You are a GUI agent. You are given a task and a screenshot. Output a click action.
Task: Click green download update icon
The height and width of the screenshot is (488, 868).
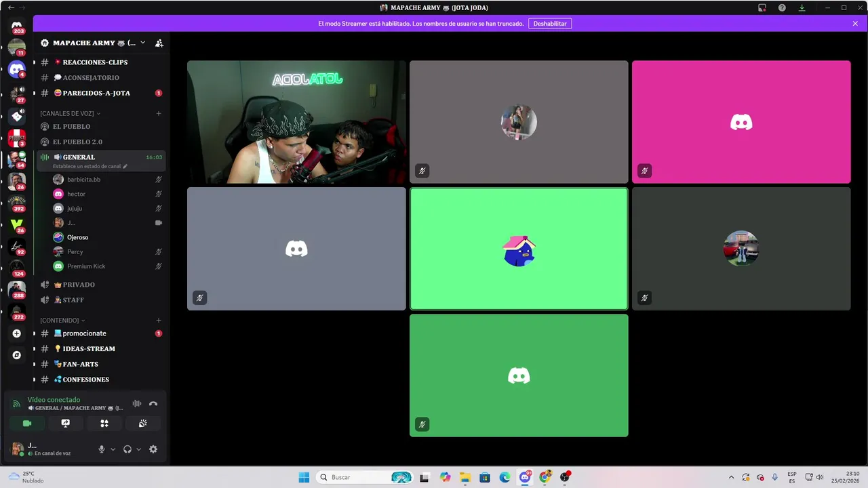[x=802, y=7]
